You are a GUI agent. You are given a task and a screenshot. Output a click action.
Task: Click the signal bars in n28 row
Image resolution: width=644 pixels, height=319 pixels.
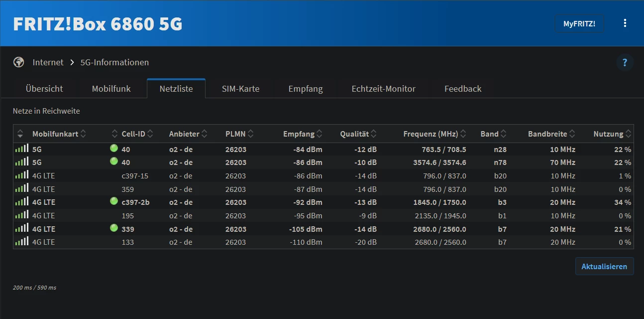click(x=22, y=149)
